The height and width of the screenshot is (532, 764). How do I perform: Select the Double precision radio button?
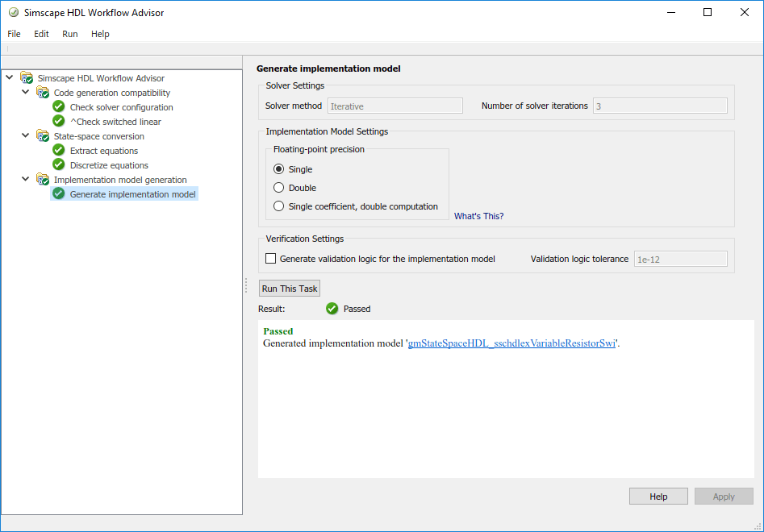tap(279, 188)
